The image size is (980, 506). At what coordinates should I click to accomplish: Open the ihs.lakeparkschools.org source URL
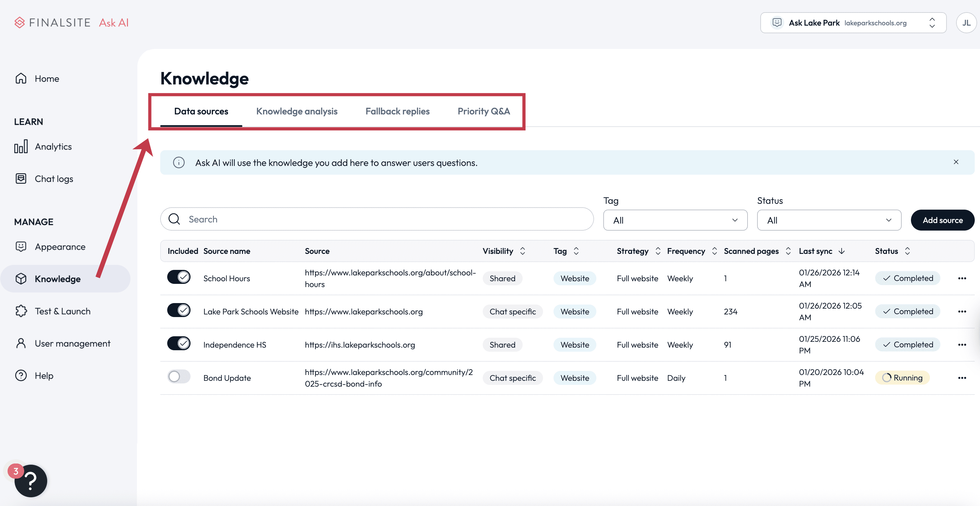point(360,345)
